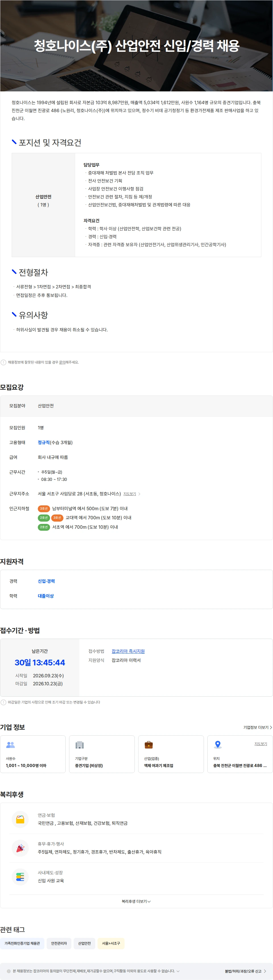This screenshot has height=980, width=273.
Task: Click the 마감일 2026.10.23(금) text
Action: pos(39,684)
